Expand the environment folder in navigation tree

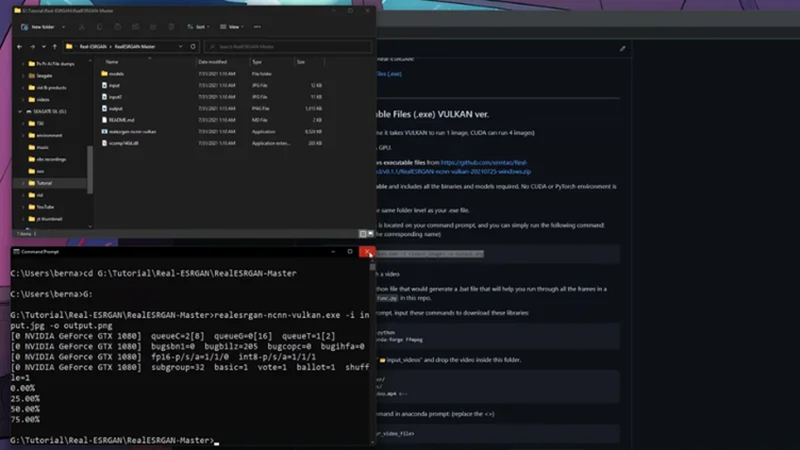(x=22, y=135)
